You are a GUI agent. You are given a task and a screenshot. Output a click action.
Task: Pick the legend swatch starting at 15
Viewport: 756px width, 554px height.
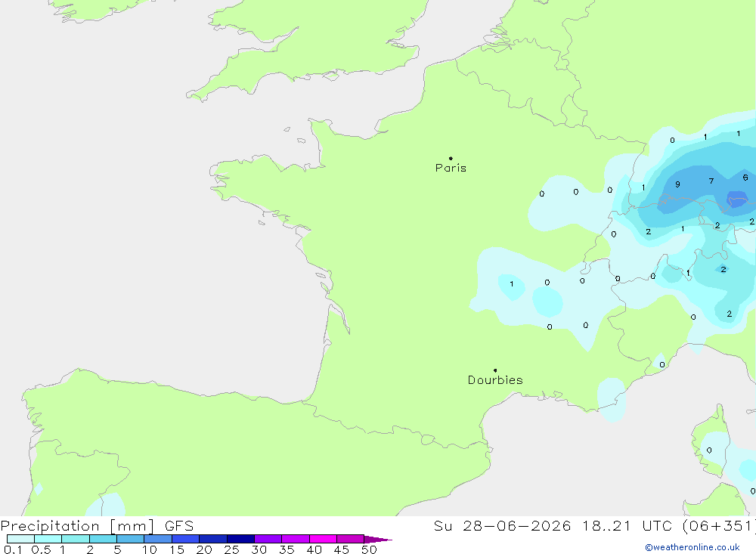(x=186, y=539)
